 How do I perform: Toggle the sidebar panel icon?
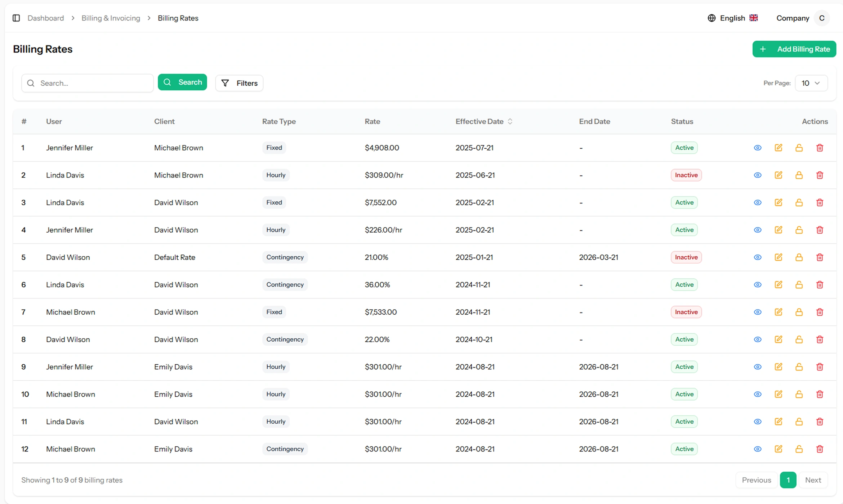16,18
